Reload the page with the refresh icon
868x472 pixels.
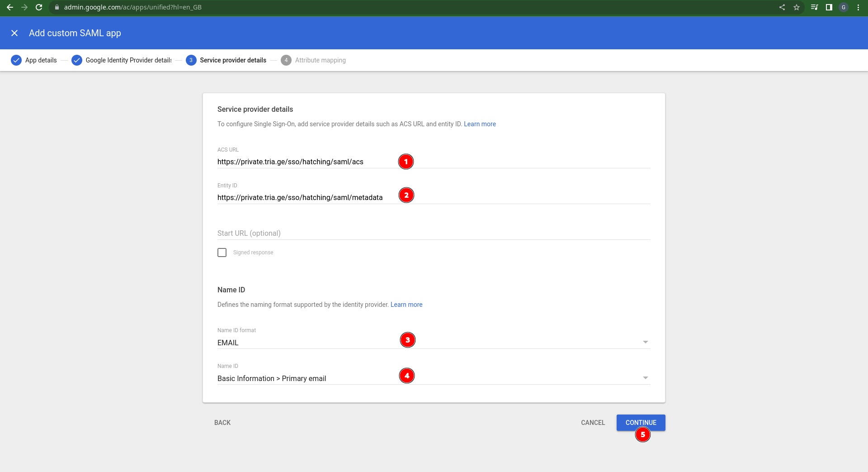[x=39, y=7]
